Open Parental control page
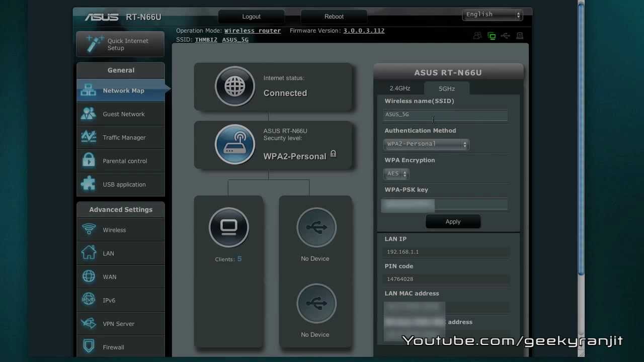 (x=121, y=161)
